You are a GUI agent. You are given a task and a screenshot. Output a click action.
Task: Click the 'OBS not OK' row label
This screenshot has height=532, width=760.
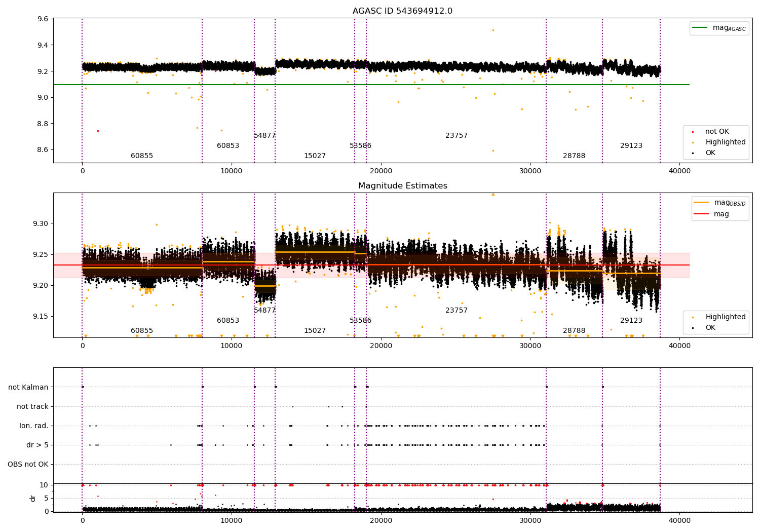28,465
